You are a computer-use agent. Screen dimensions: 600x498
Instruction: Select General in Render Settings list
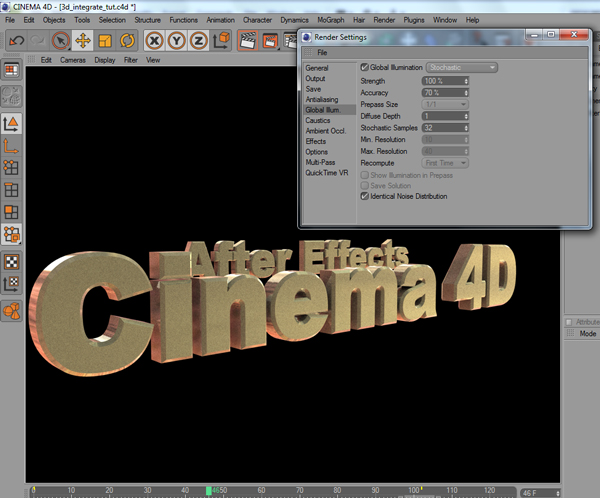pyautogui.click(x=317, y=68)
